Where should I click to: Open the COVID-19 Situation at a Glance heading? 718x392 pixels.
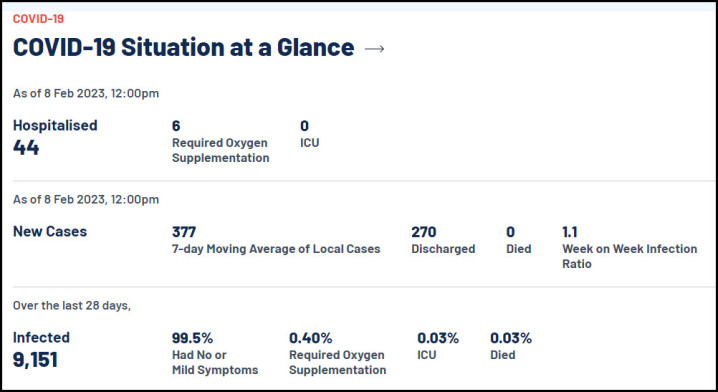(x=183, y=48)
